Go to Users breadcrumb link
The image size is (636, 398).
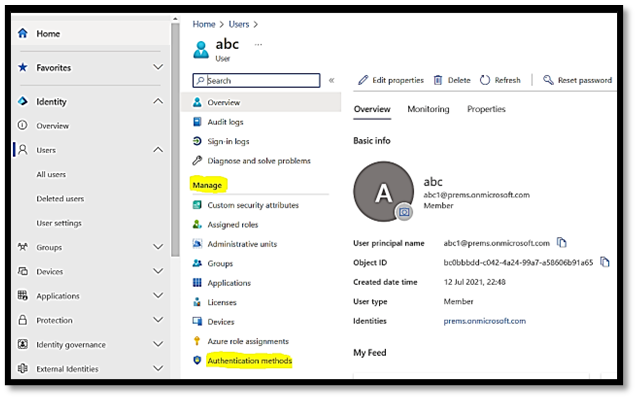click(x=238, y=24)
